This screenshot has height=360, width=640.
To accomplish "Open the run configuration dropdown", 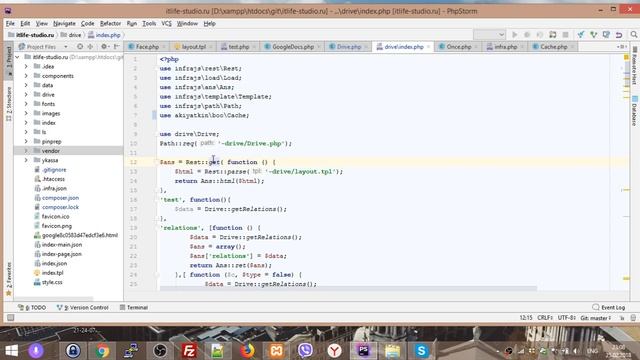I will click(x=489, y=35).
